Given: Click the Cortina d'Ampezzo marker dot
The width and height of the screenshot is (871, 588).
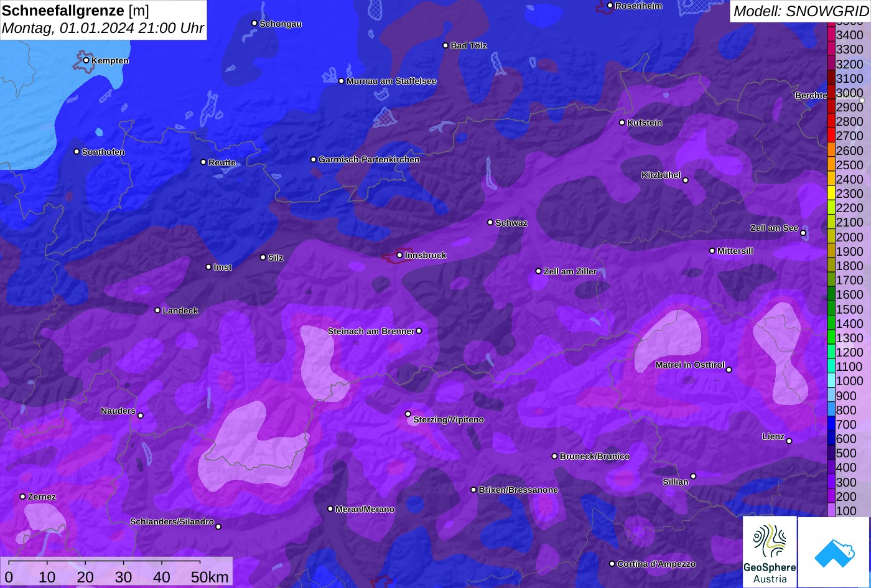Looking at the screenshot, I should [x=612, y=564].
